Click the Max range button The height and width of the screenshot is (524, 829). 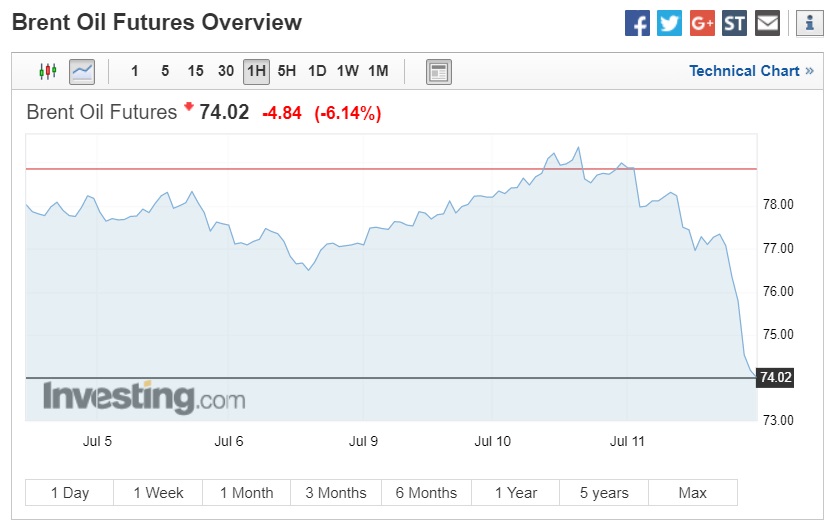[x=692, y=493]
